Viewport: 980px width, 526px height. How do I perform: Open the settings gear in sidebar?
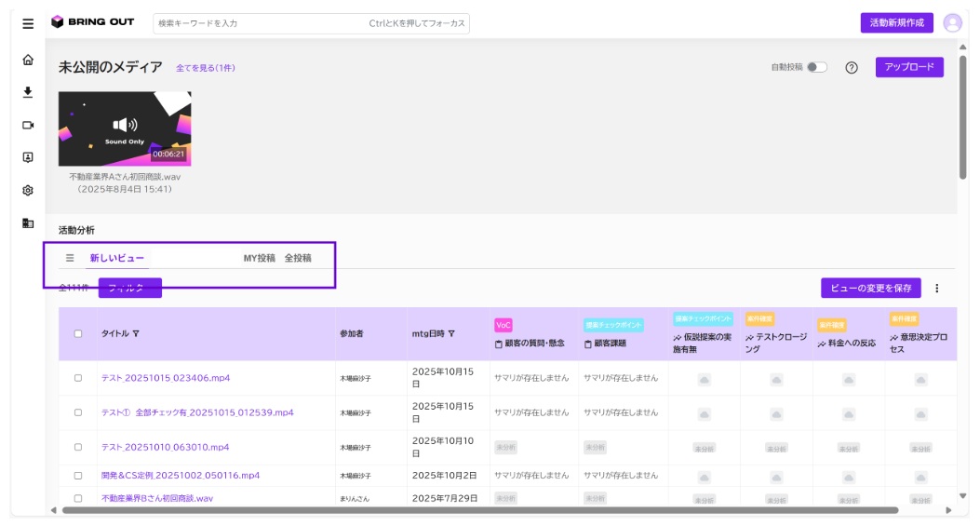click(x=28, y=190)
